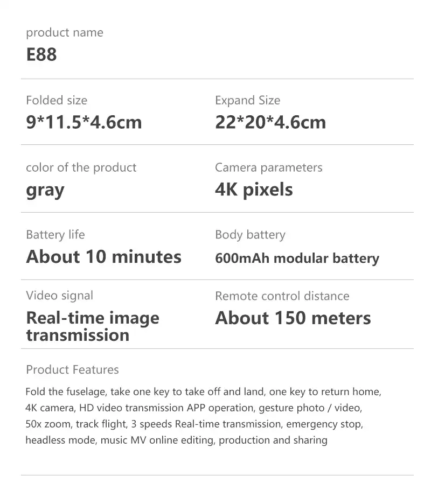Viewport: 431px width, 504px height.
Task: Select the 4K pixels value
Action: pyautogui.click(x=254, y=190)
